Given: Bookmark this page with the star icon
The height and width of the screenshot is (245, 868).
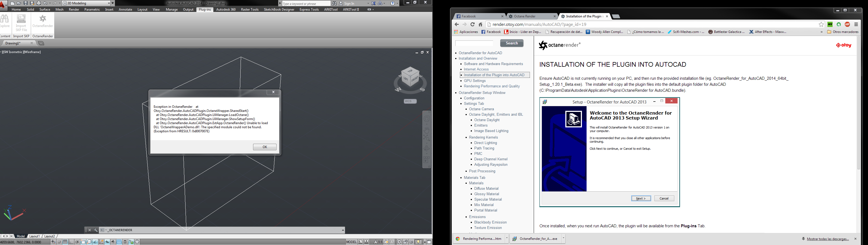Looking at the screenshot, I should point(821,24).
